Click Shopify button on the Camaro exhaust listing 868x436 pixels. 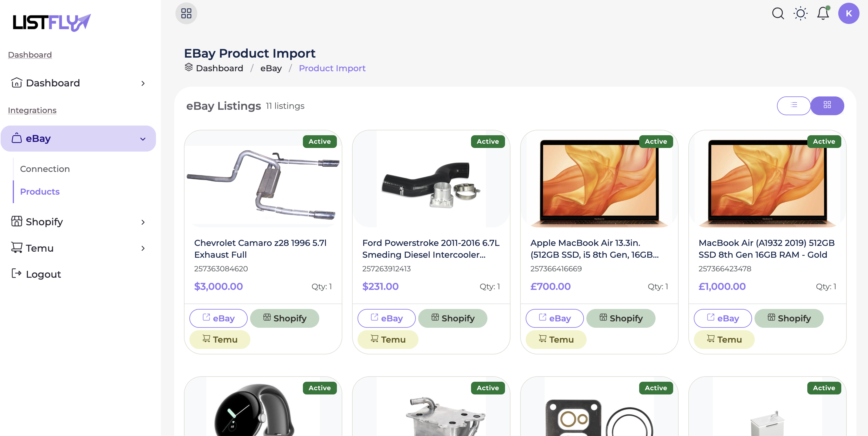285,318
